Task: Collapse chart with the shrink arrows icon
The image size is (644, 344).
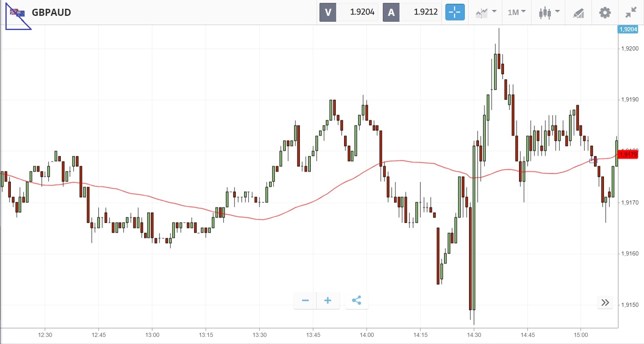Action: (x=631, y=13)
